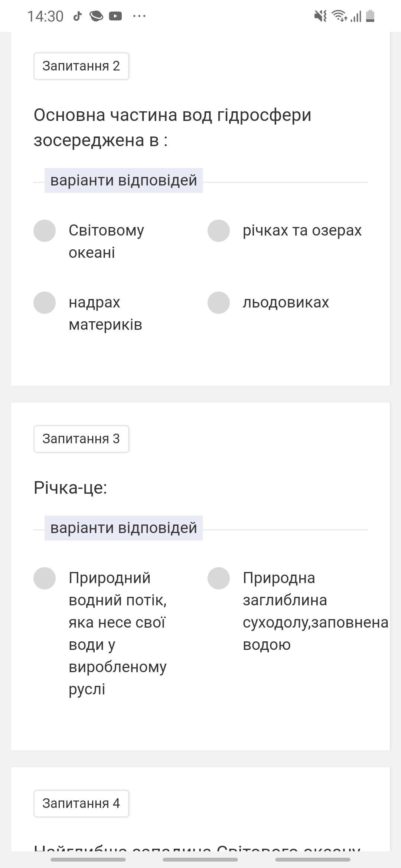Pick the 'льодовиках' radio option
The width and height of the screenshot is (401, 868).
(x=219, y=303)
